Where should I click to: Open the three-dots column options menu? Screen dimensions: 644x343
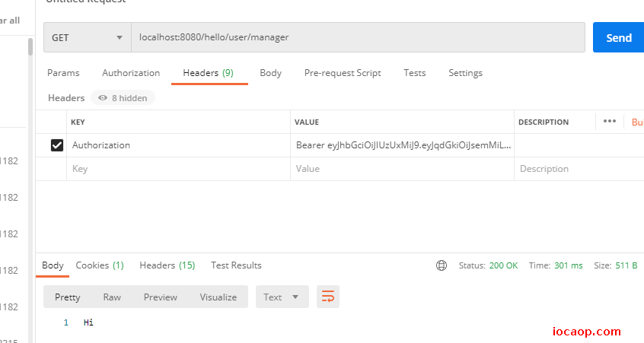coord(610,121)
